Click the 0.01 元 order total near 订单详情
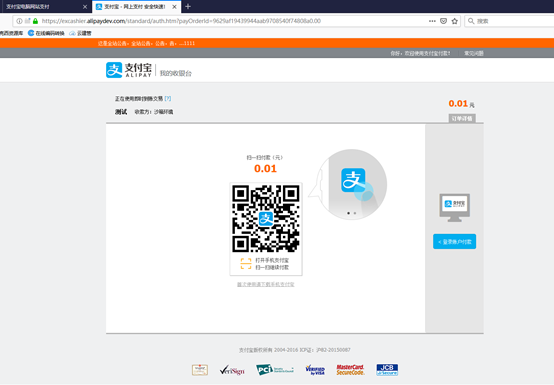This screenshot has height=385, width=554. pos(461,104)
